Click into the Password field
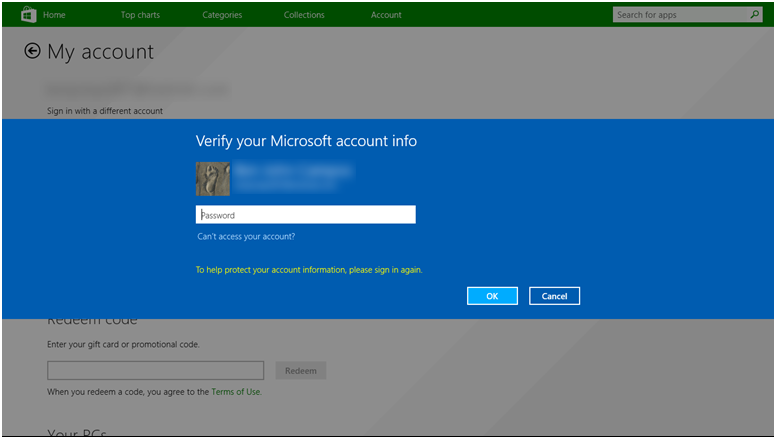776x439 pixels. pos(305,215)
